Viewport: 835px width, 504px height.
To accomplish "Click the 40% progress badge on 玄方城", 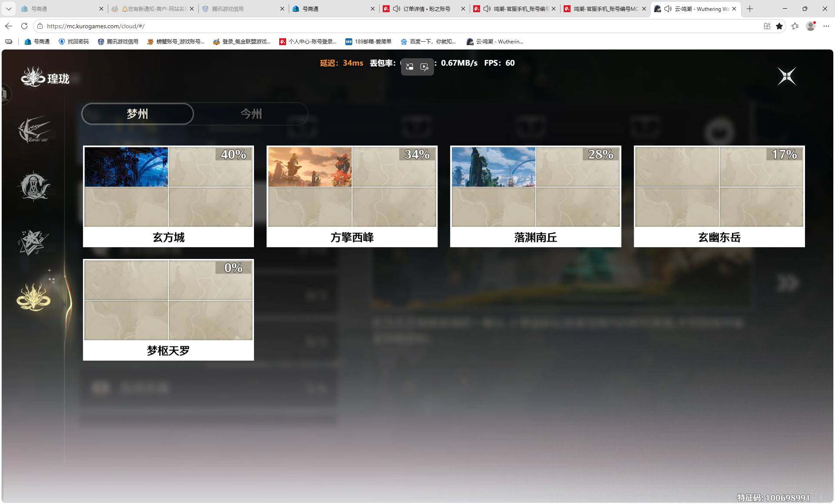I will pyautogui.click(x=234, y=154).
